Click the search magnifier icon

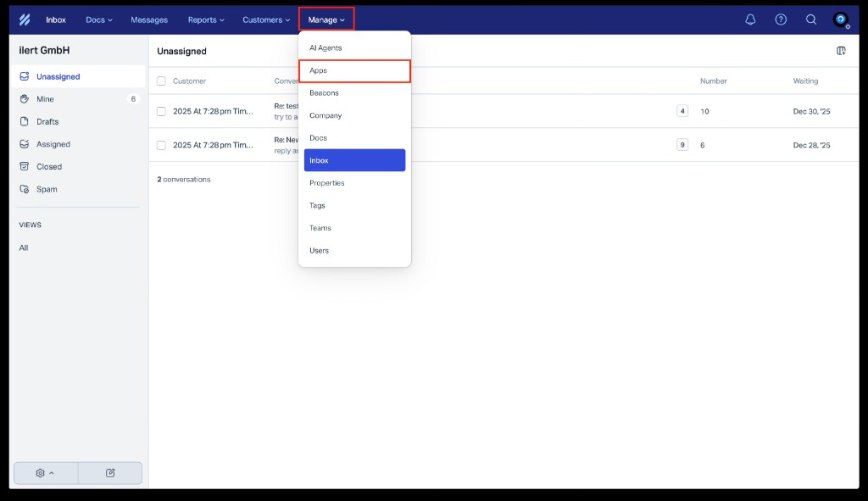tap(811, 19)
